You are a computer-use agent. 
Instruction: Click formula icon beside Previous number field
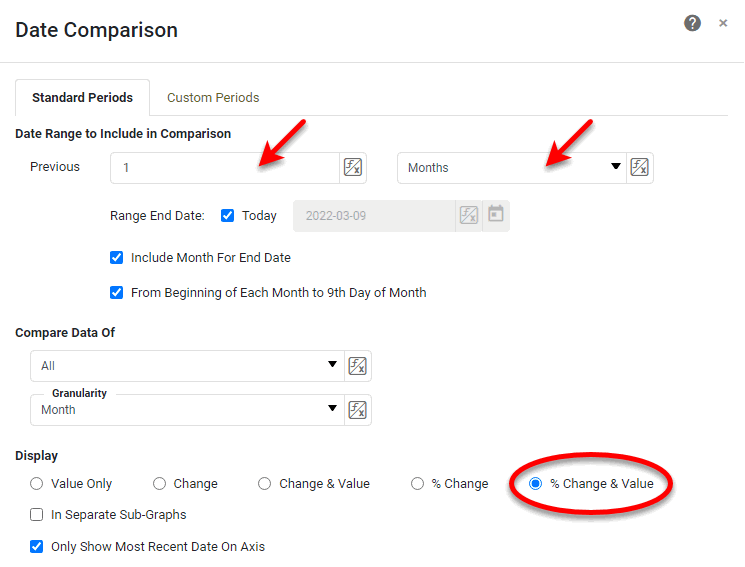(x=353, y=168)
